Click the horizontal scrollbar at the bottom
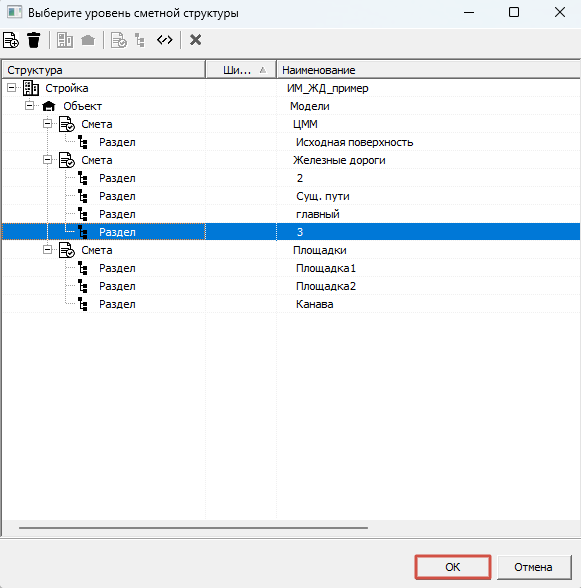 coord(193,528)
